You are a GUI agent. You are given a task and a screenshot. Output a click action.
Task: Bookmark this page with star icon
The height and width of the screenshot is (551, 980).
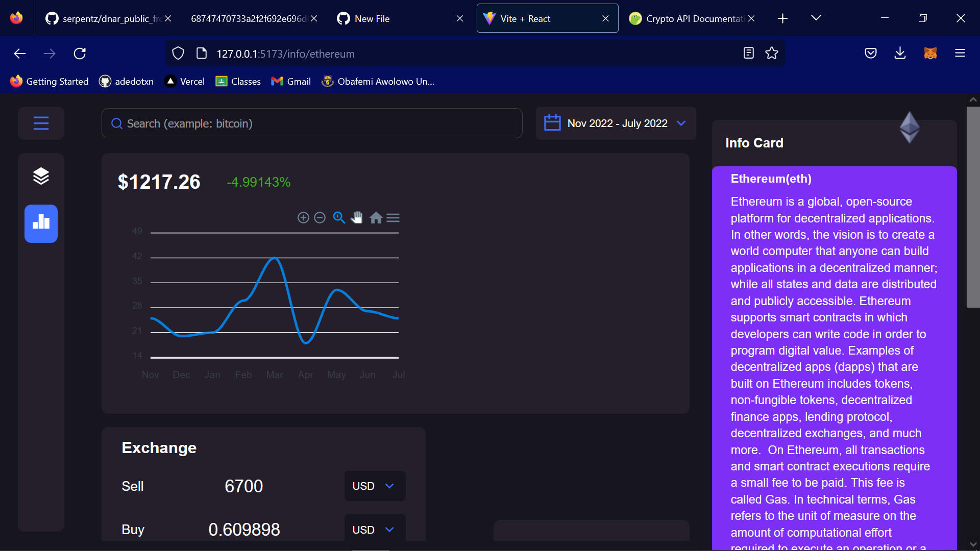pos(771,53)
